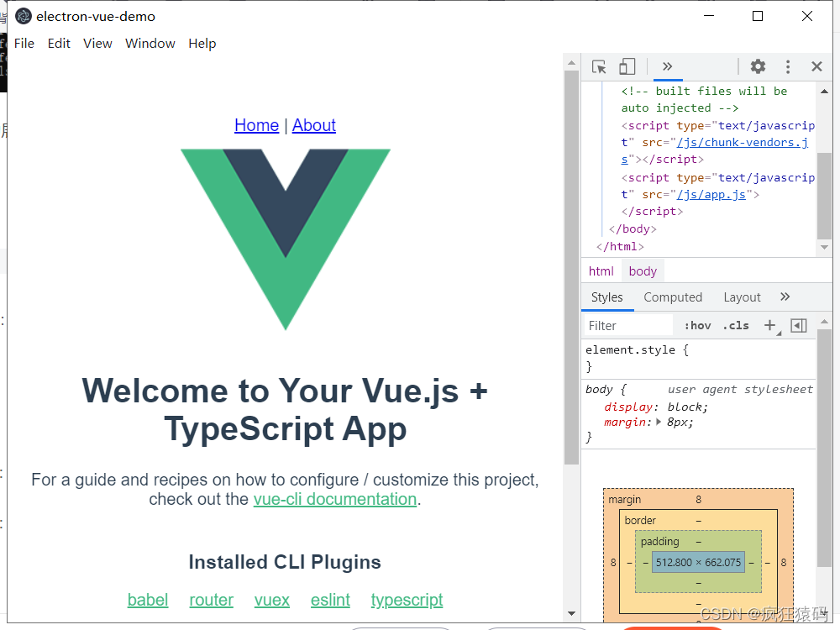Click the page scrollbar down arrow
The width and height of the screenshot is (840, 630).
571,614
